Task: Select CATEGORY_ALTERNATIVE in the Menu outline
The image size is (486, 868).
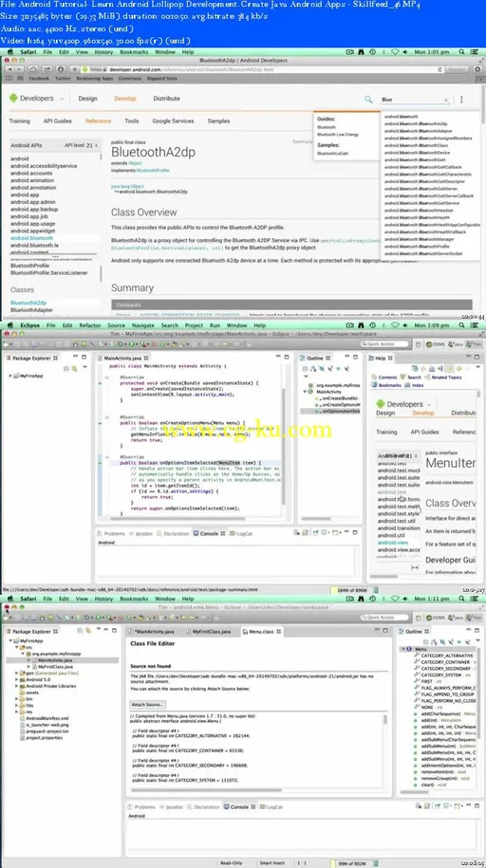Action: point(444,656)
